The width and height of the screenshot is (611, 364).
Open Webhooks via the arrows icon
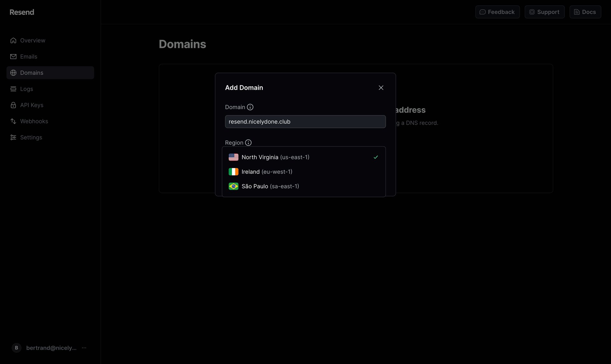pos(13,121)
